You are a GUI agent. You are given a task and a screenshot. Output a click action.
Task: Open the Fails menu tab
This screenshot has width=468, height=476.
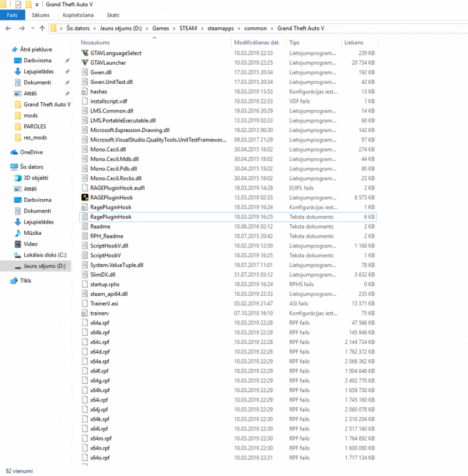tap(13, 15)
